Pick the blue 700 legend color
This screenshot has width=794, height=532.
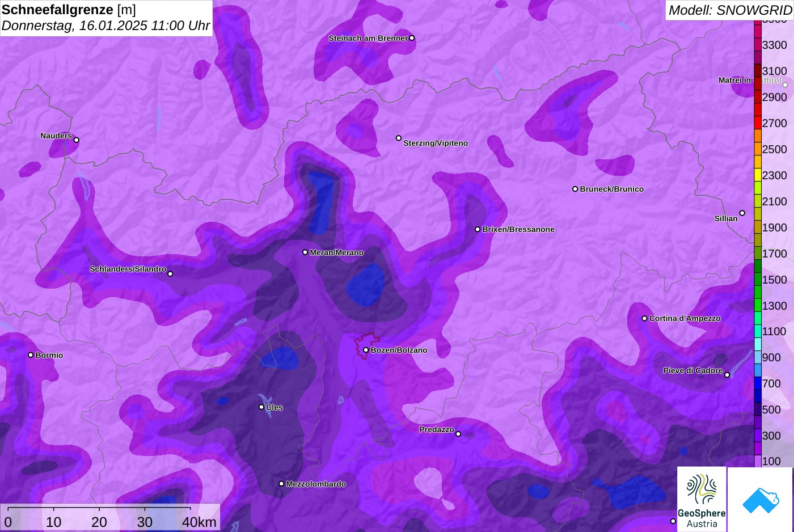pos(758,384)
